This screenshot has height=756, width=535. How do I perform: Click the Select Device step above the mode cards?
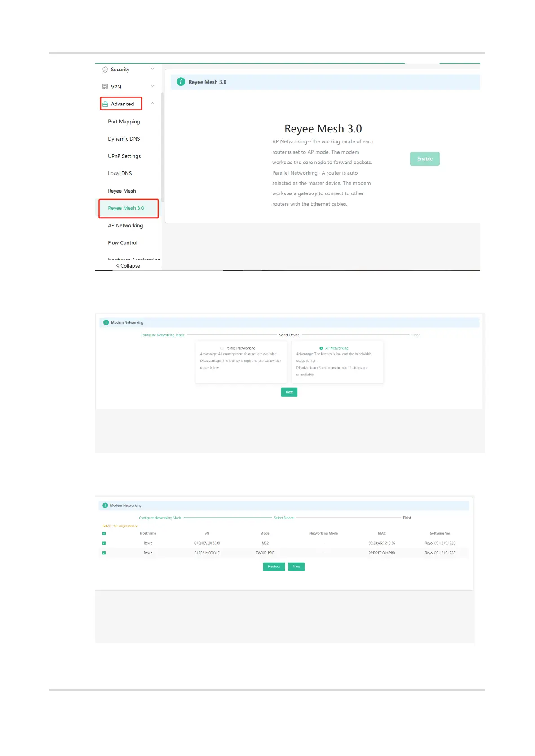tap(289, 335)
